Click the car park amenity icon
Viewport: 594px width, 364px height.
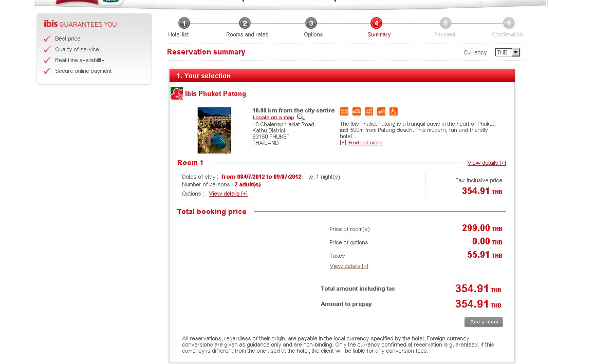point(357,111)
